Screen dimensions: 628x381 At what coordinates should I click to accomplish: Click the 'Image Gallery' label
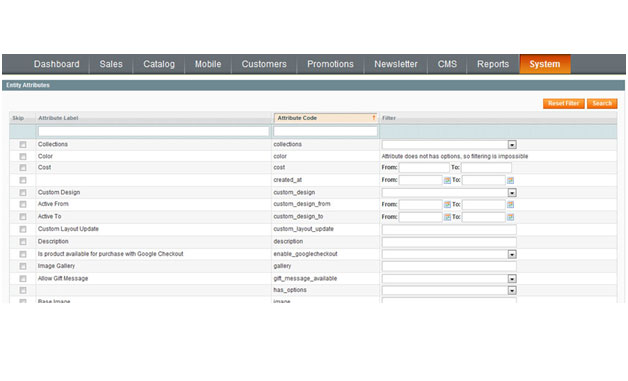tap(56, 266)
